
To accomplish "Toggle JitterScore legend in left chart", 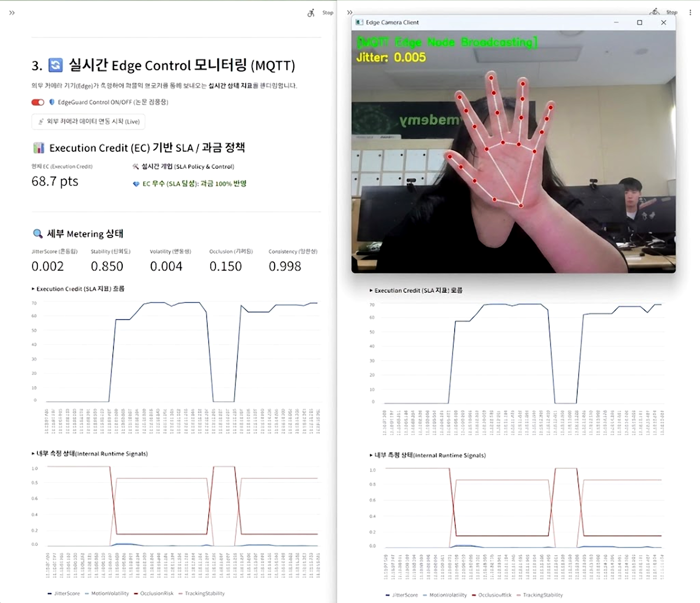I will point(64,593).
